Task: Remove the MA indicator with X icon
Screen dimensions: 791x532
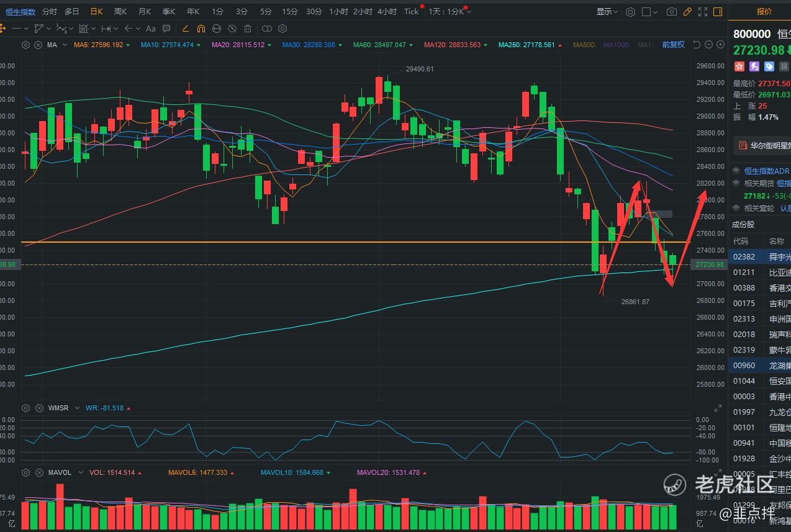Action: pos(38,45)
